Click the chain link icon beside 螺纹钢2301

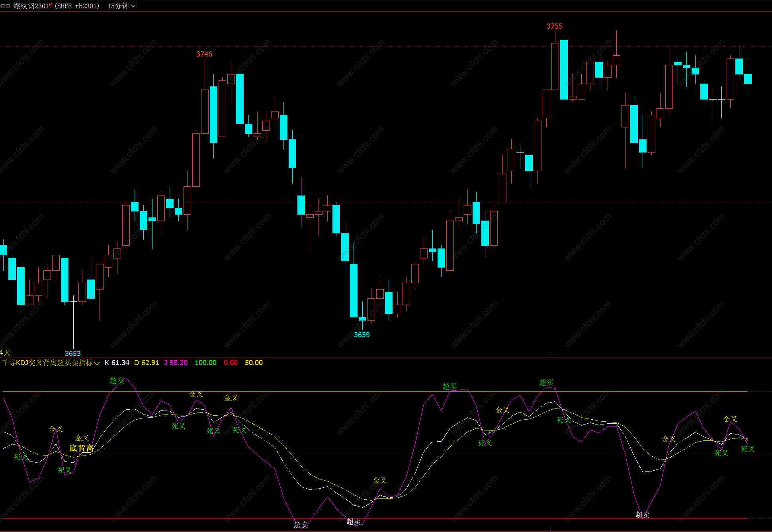[6, 6]
